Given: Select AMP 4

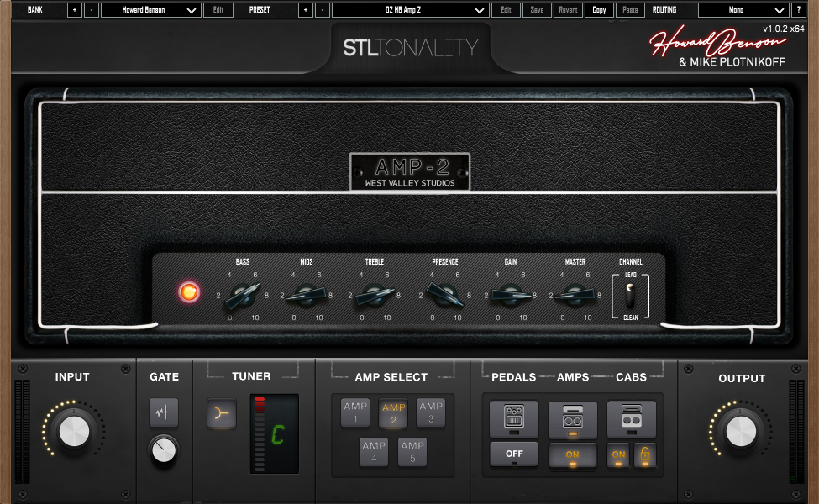Looking at the screenshot, I should [374, 452].
